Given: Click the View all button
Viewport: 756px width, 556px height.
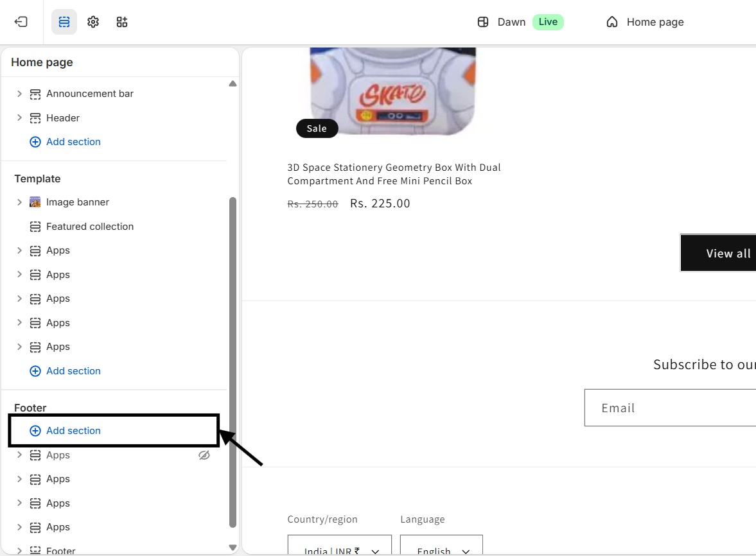Looking at the screenshot, I should [719, 253].
